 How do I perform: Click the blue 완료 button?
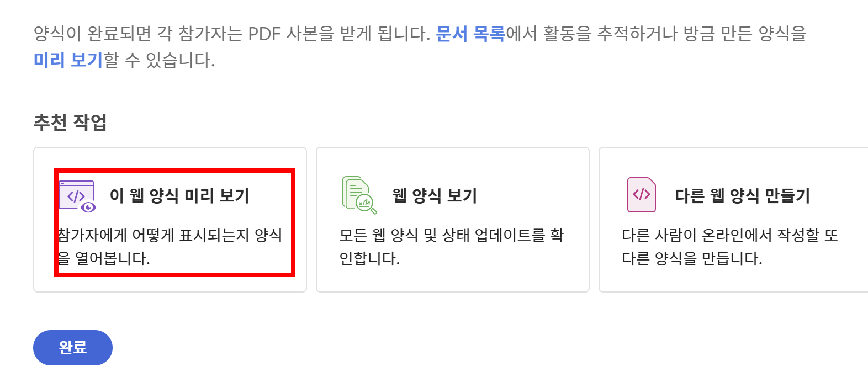coord(73,348)
